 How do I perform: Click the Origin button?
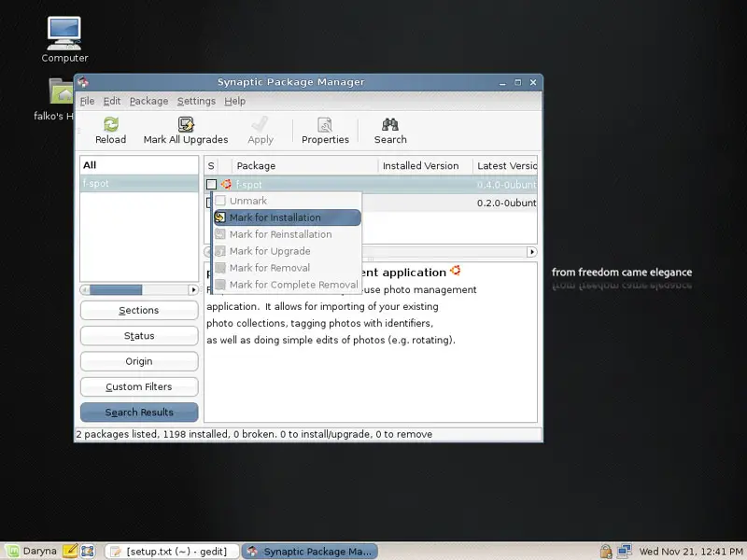point(139,361)
